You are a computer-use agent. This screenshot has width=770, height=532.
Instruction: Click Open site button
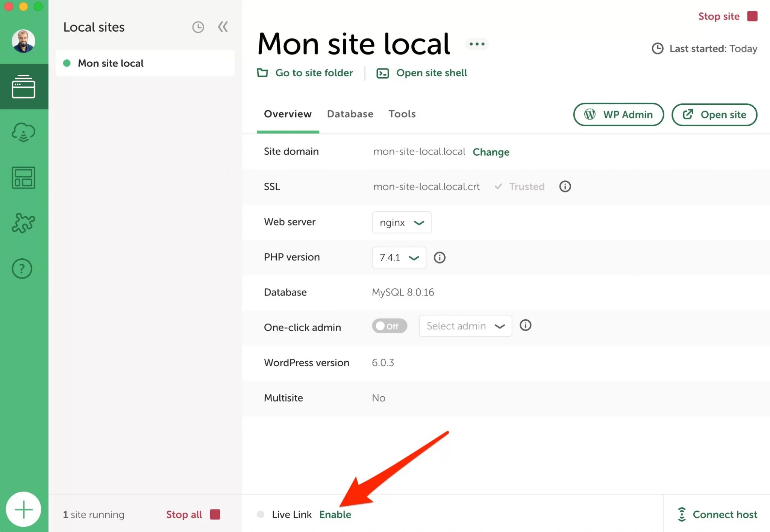tap(714, 115)
